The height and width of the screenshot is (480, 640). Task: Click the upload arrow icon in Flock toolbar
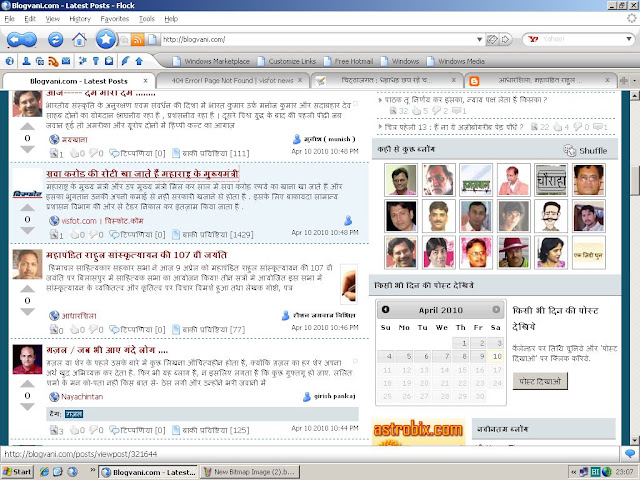click(139, 61)
